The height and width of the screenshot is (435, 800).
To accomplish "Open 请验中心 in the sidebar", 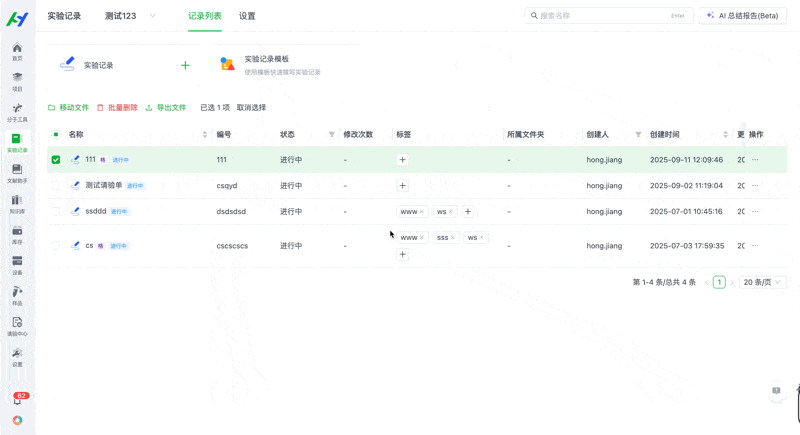I will [17, 326].
